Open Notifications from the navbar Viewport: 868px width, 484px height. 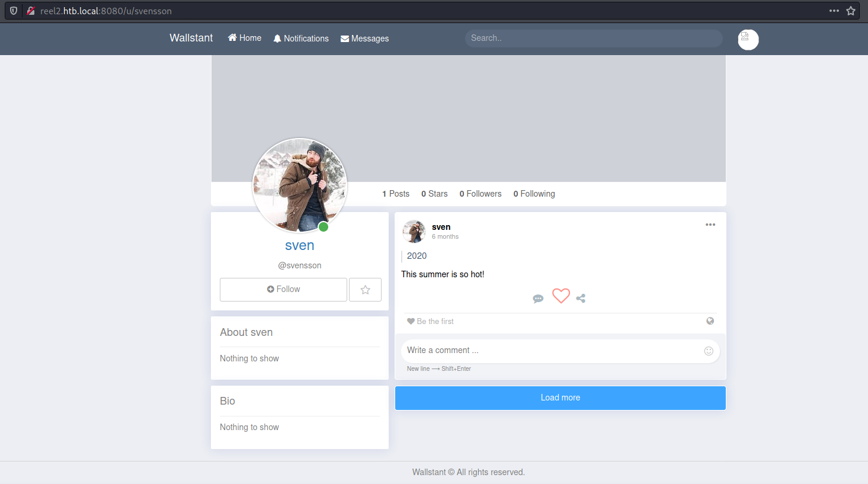pyautogui.click(x=301, y=39)
